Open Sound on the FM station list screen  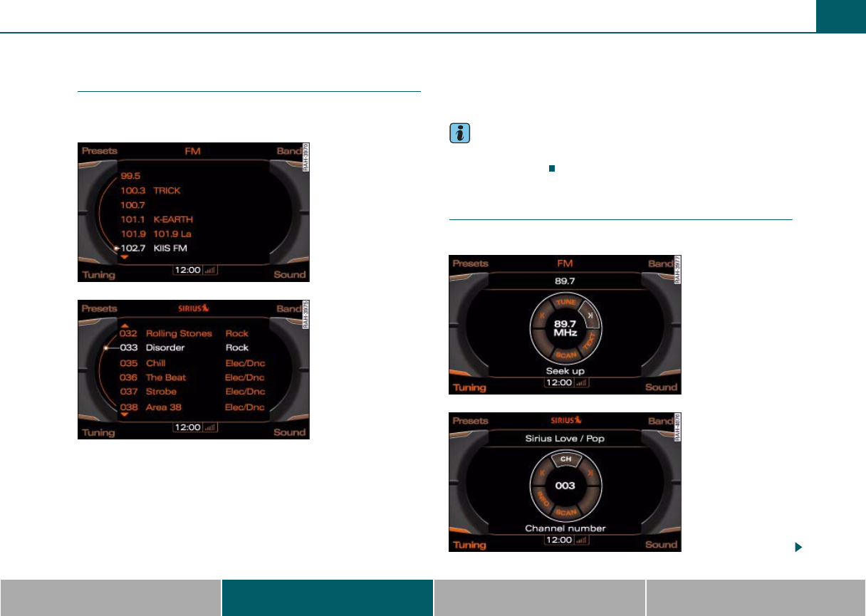pyautogui.click(x=290, y=274)
